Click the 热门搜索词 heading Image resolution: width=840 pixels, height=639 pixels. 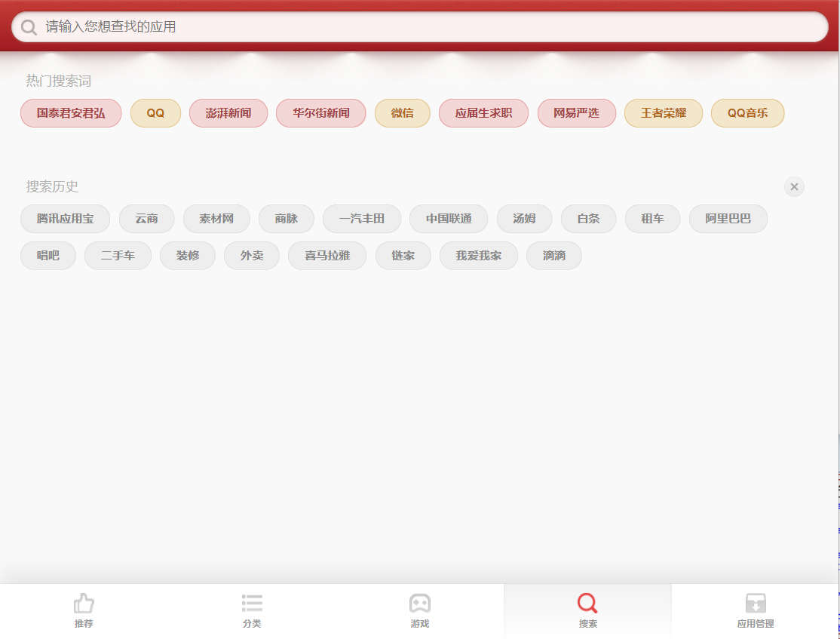click(x=58, y=81)
